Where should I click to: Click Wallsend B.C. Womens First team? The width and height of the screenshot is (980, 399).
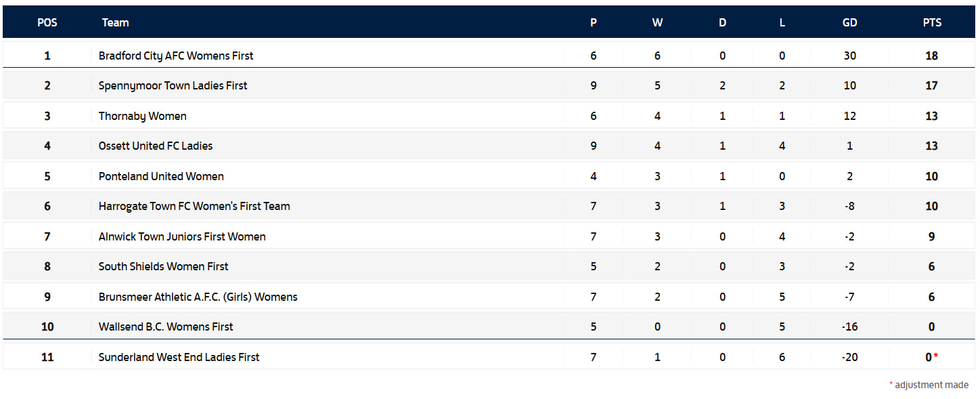pos(166,327)
